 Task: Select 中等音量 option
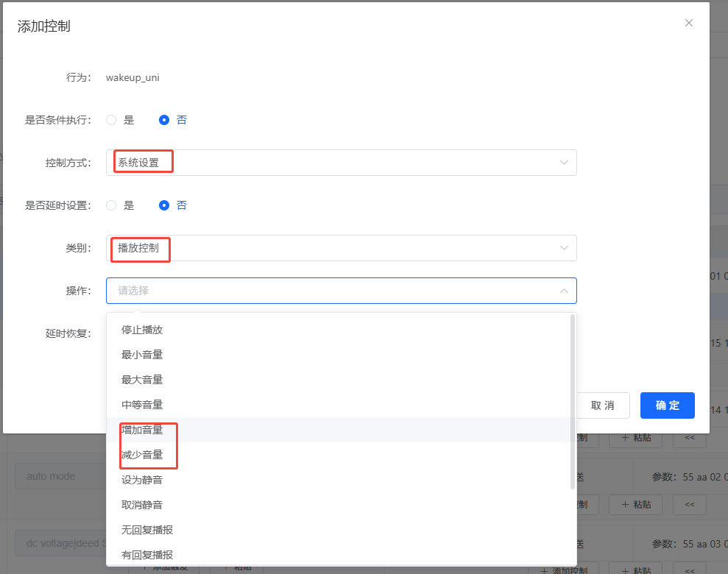pos(142,405)
